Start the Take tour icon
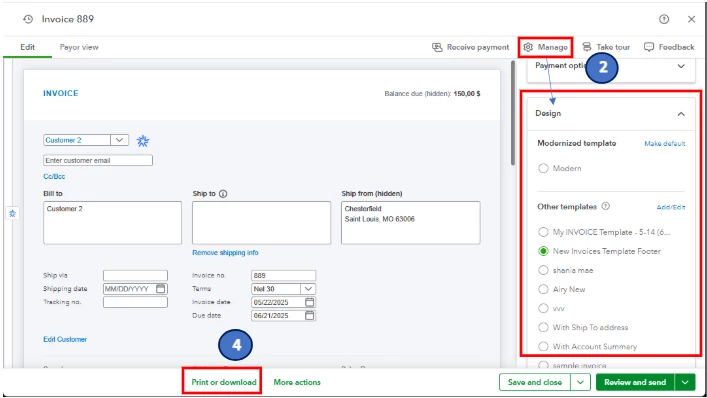This screenshot has height=398, width=707. [x=587, y=47]
